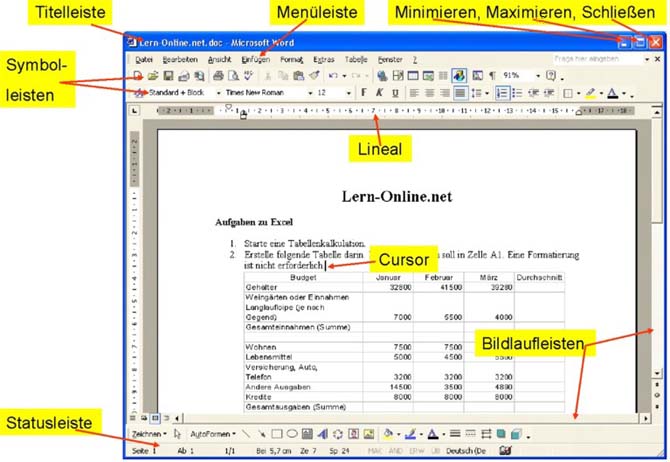Toggle the bulleted list button
The image size is (670, 462).
click(x=517, y=93)
